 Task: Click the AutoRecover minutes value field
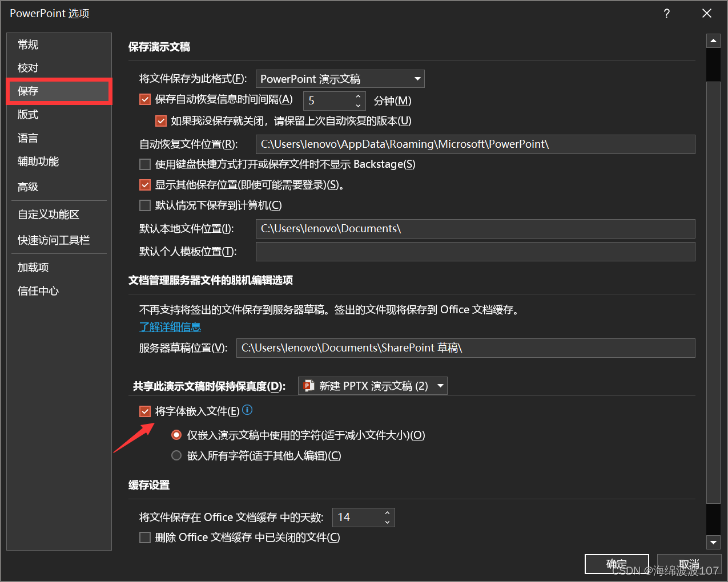[x=328, y=100]
